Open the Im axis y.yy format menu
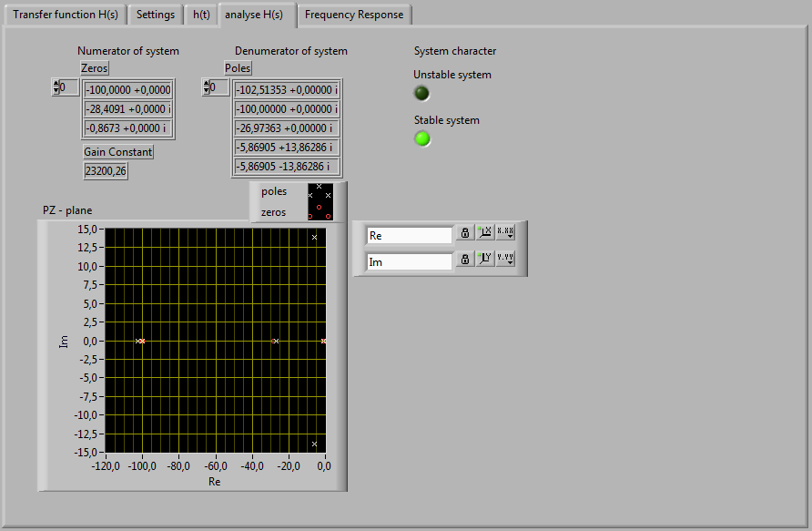Screen dimensions: 812x531 [x=505, y=259]
